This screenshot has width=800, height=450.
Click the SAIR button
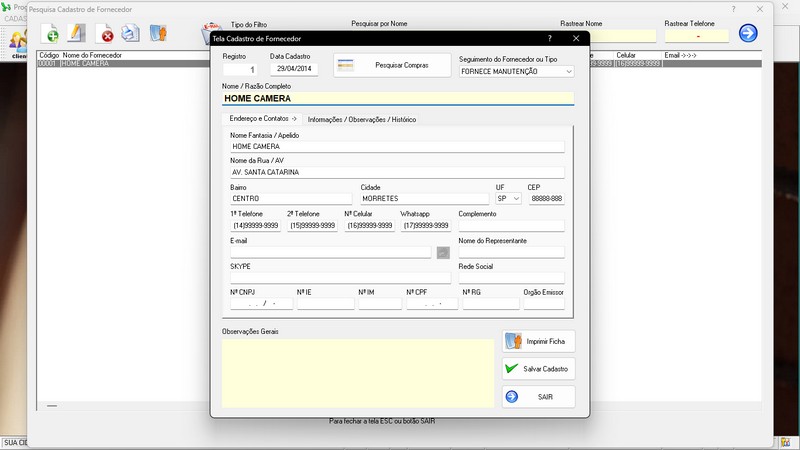[x=538, y=396]
